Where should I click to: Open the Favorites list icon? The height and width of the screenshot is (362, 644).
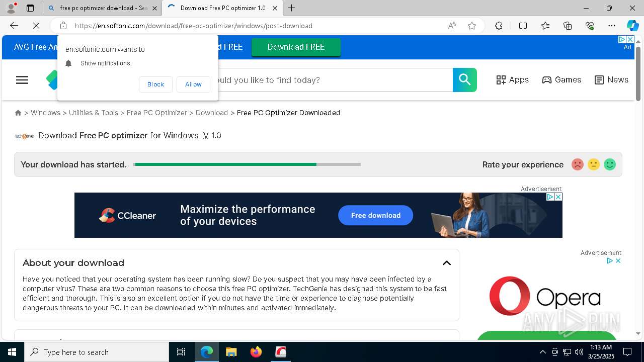click(545, 26)
